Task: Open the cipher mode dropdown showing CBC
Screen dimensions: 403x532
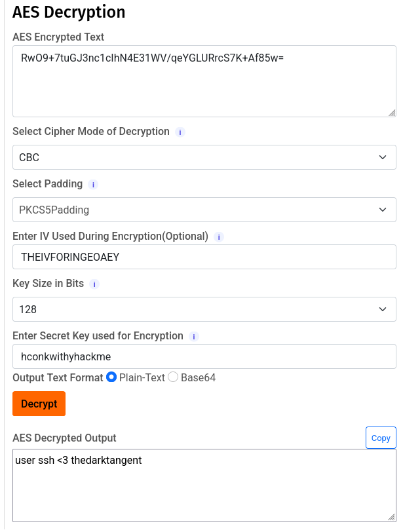Action: tap(203, 157)
